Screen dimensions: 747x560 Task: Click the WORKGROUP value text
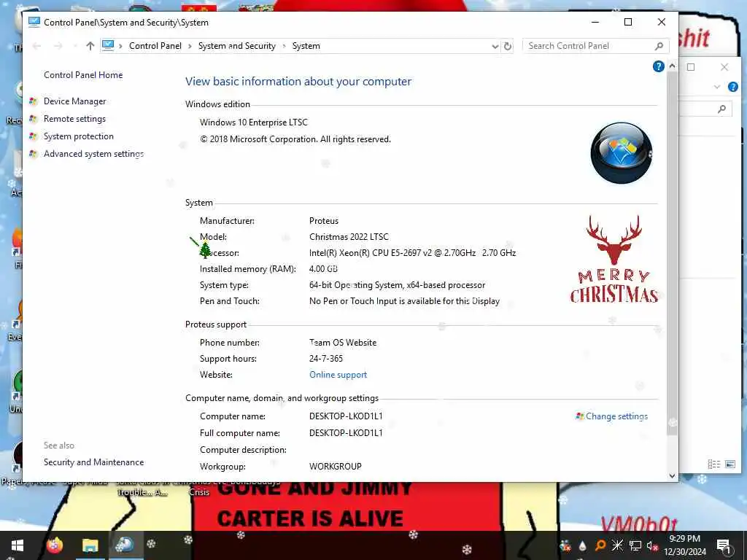pos(336,466)
